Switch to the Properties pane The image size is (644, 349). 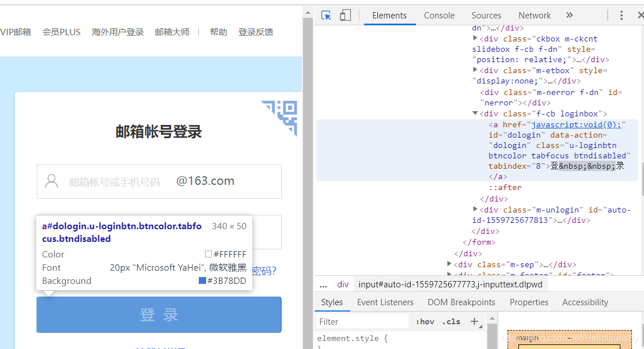[529, 302]
